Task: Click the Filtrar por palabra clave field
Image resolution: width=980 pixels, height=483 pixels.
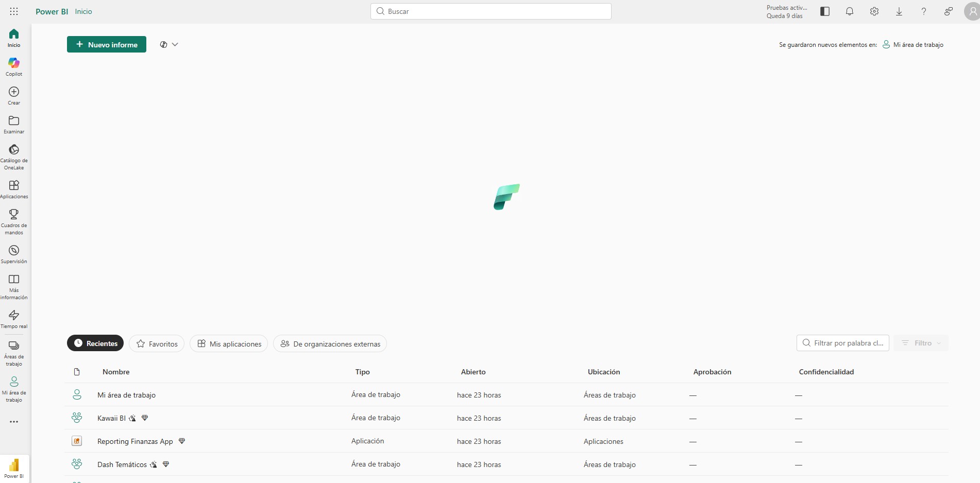Action: (843, 343)
